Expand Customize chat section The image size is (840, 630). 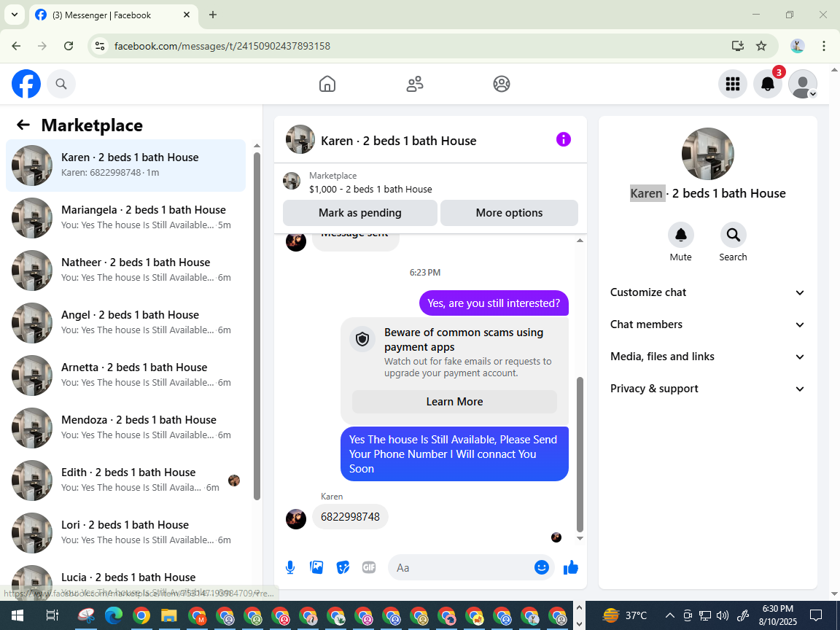pyautogui.click(x=707, y=292)
